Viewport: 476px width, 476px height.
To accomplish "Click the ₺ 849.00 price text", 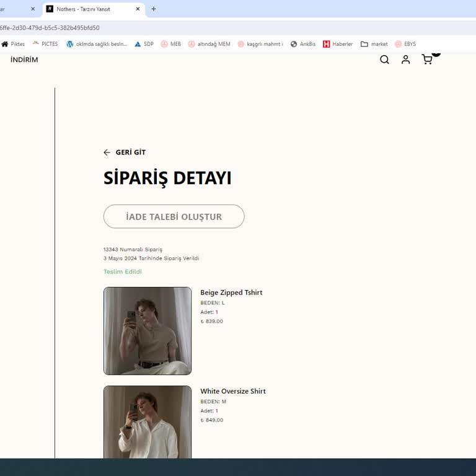I will 212,420.
